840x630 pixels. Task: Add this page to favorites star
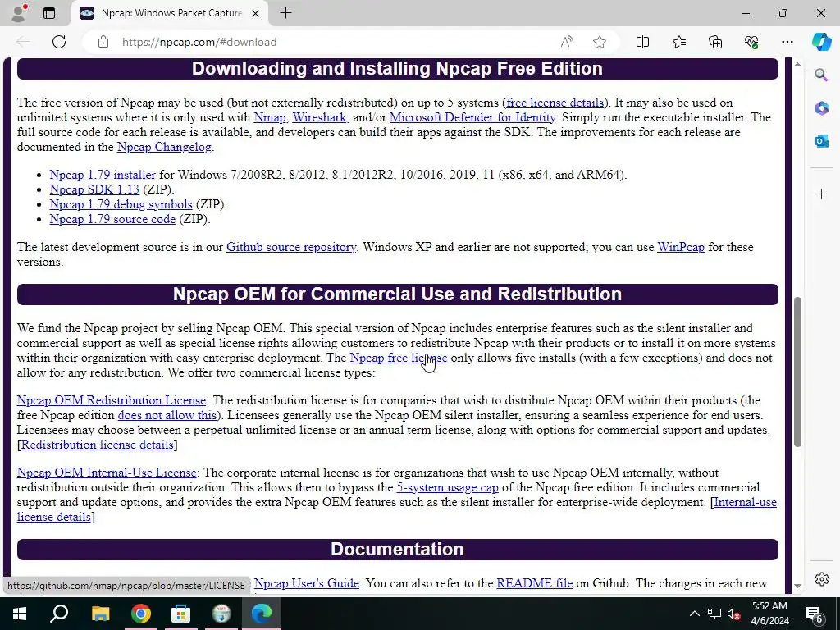point(600,42)
